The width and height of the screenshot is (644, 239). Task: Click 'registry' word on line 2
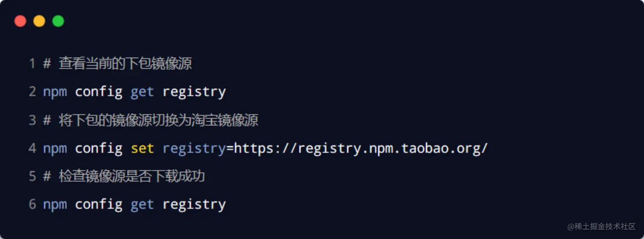click(194, 92)
